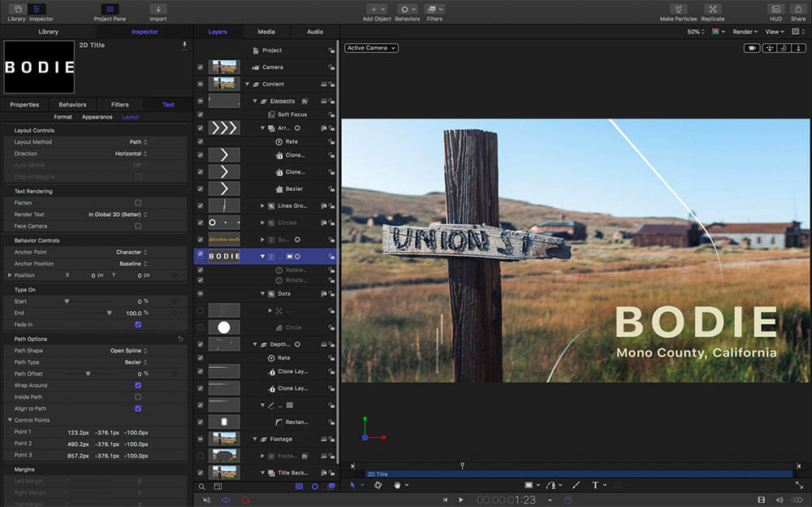Toggle visibility checkbox of Soft Focus layer
The width and height of the screenshot is (812, 507).
[x=201, y=115]
